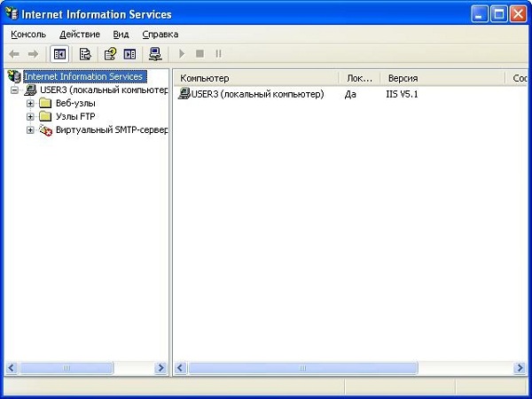Click the IIS V5.1 version cell
This screenshot has height=399, width=532.
(402, 94)
